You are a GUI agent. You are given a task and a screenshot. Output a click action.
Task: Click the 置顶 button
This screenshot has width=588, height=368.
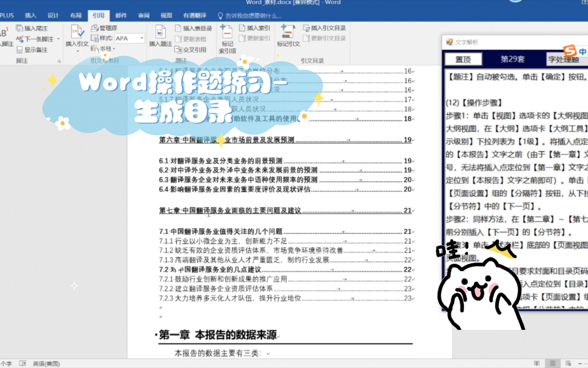click(464, 59)
